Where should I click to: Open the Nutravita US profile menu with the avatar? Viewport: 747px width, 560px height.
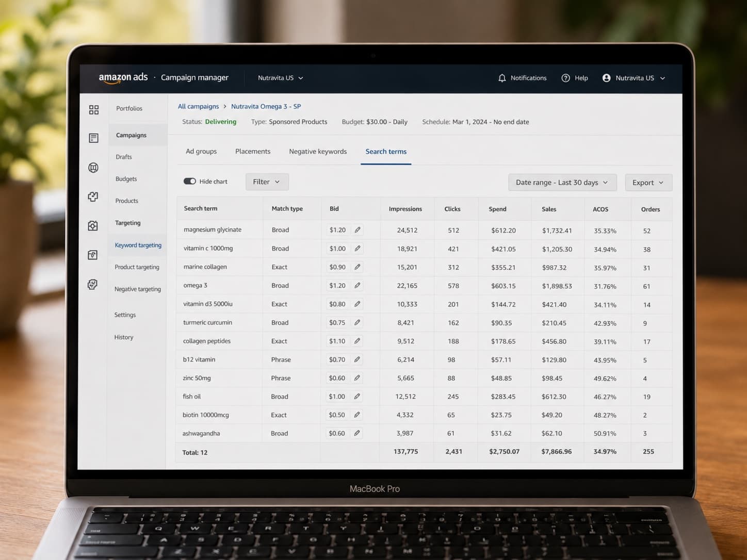click(x=634, y=78)
